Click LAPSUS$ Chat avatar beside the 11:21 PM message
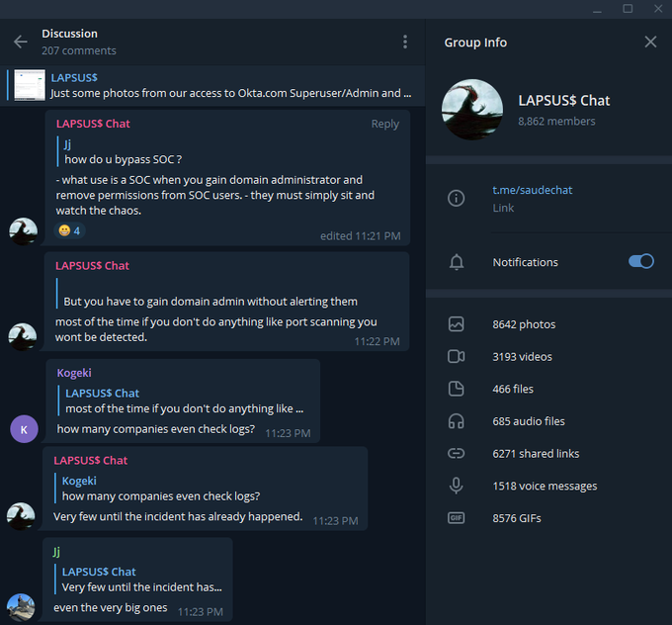 point(23,231)
